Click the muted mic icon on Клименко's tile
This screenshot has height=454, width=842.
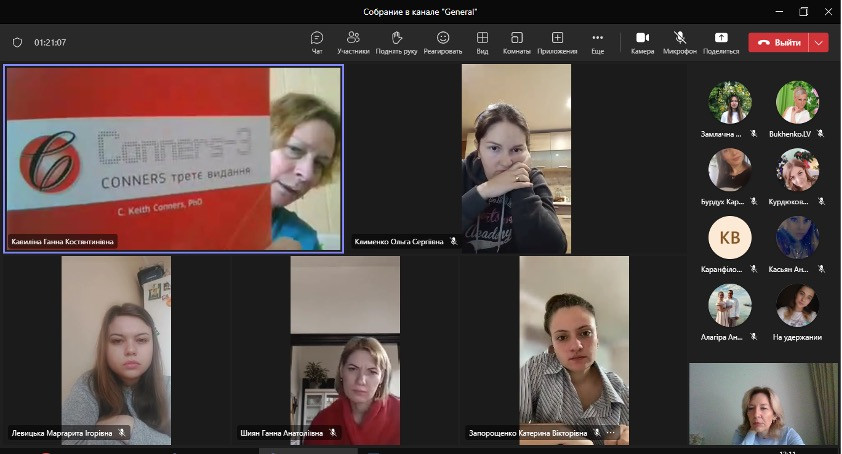tap(453, 241)
